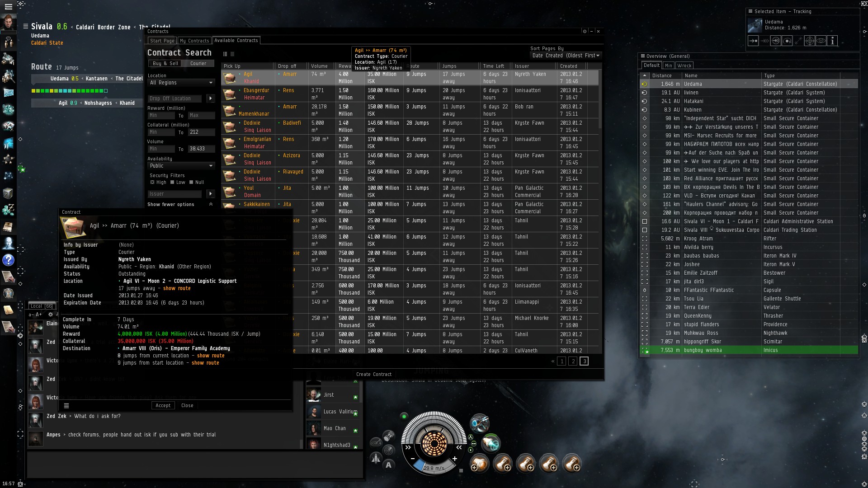Viewport: 868px width, 488px height.
Task: Switch to the Buy & Sell tab
Action: point(165,64)
